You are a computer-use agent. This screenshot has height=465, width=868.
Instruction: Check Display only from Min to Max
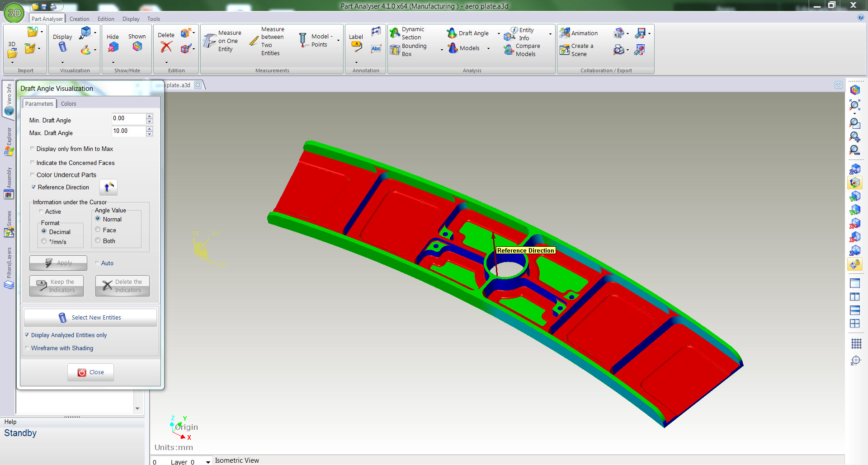(33, 149)
